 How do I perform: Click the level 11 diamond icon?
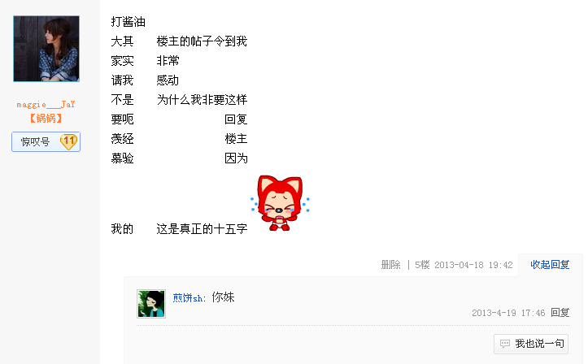tap(68, 141)
